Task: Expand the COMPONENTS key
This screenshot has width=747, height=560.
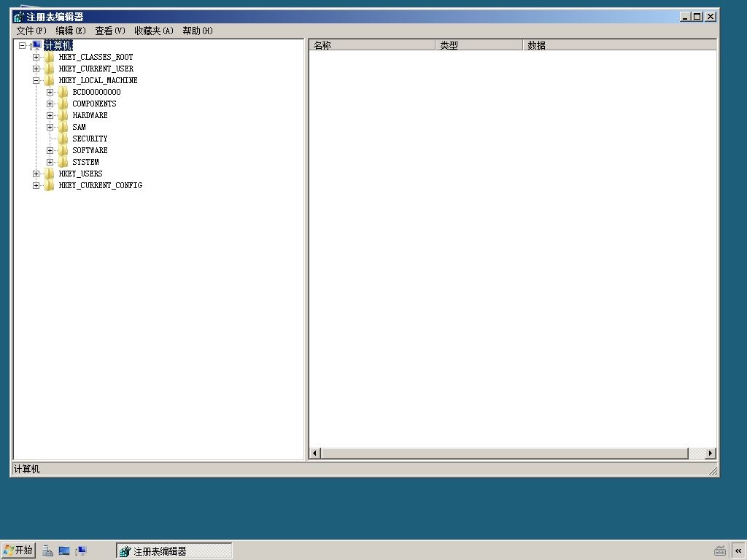Action: [50, 104]
